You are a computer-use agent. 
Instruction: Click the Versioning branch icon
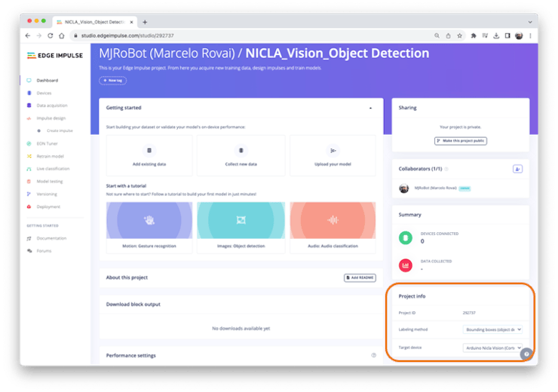click(29, 194)
